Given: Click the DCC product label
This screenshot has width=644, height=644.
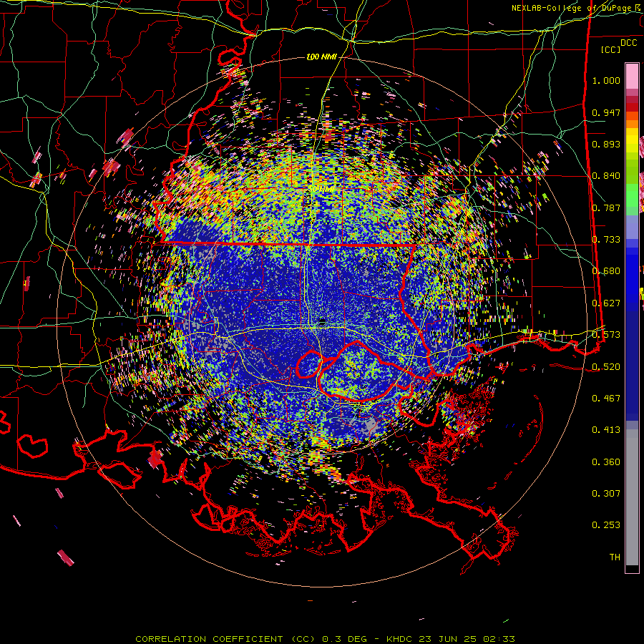Looking at the screenshot, I should point(628,43).
